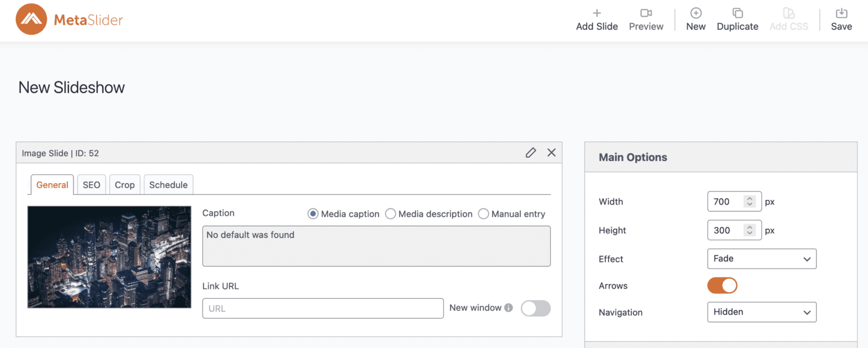Change the Navigation dropdown from Hidden
868x348 pixels.
[x=761, y=312]
